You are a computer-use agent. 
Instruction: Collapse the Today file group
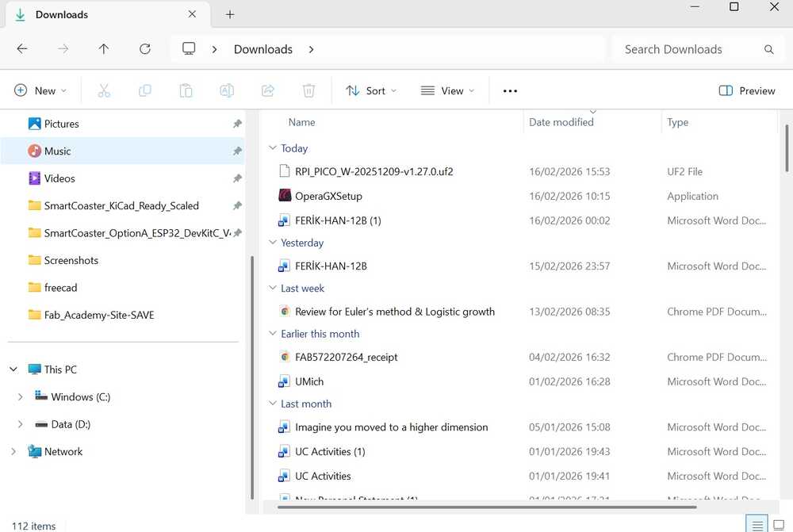click(x=273, y=148)
